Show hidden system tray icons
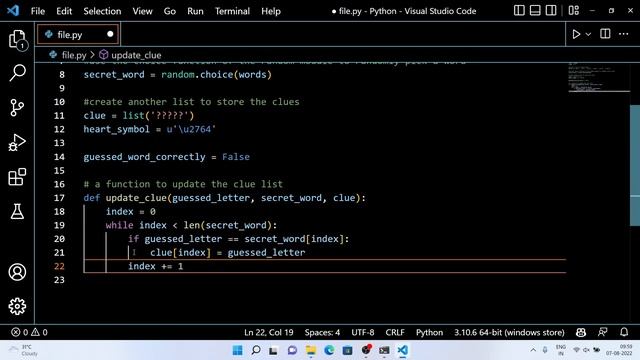The width and height of the screenshot is (640, 360). click(x=533, y=350)
